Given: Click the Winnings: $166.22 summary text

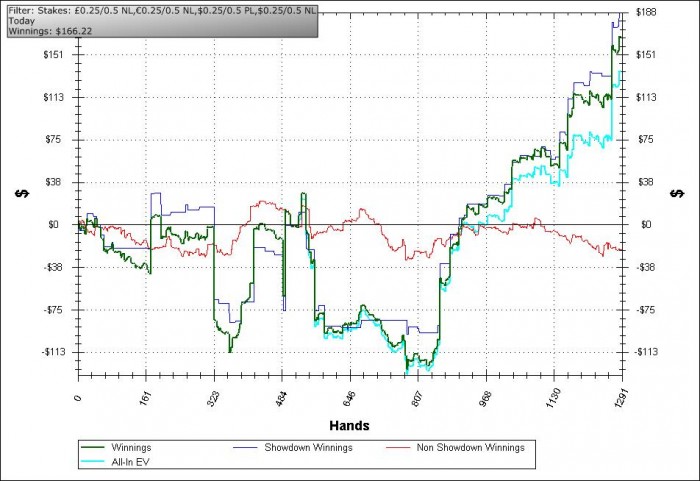Looking at the screenshot, I should tap(50, 31).
